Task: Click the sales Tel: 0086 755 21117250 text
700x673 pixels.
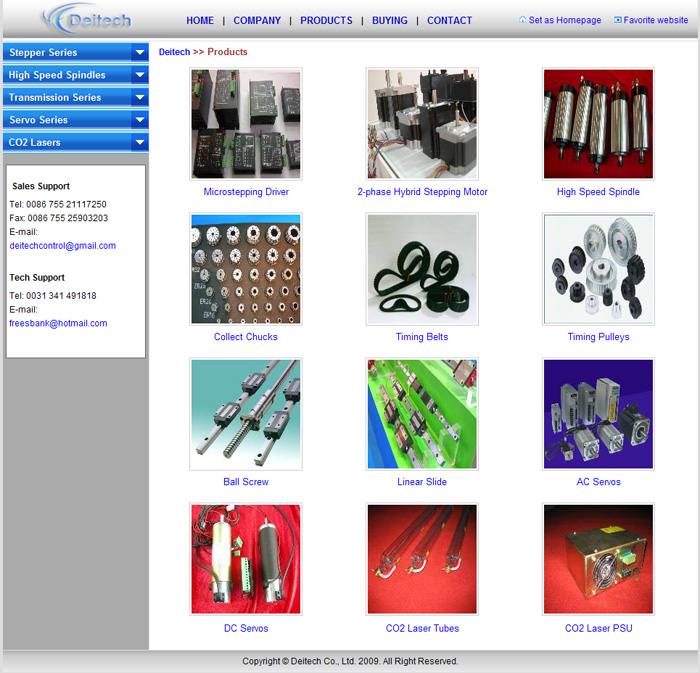Action: 58,204
